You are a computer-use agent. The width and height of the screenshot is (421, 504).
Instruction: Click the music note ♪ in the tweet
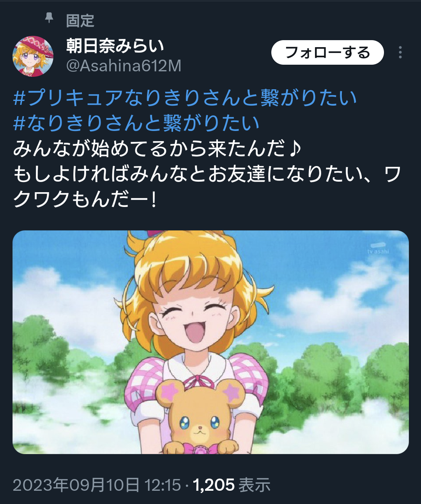[294, 149]
